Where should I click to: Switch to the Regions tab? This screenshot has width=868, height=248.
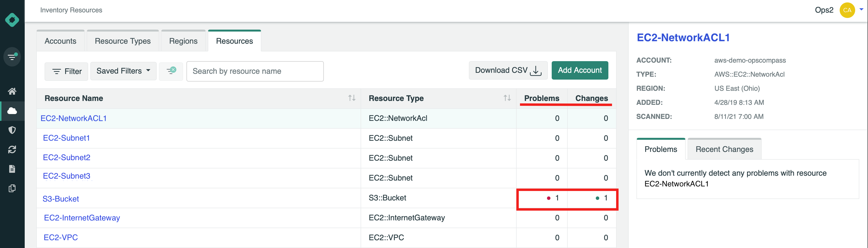[183, 41]
